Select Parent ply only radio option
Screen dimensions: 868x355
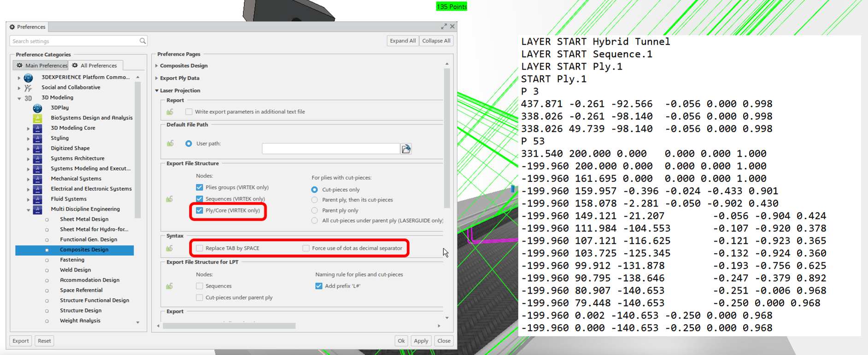(315, 211)
